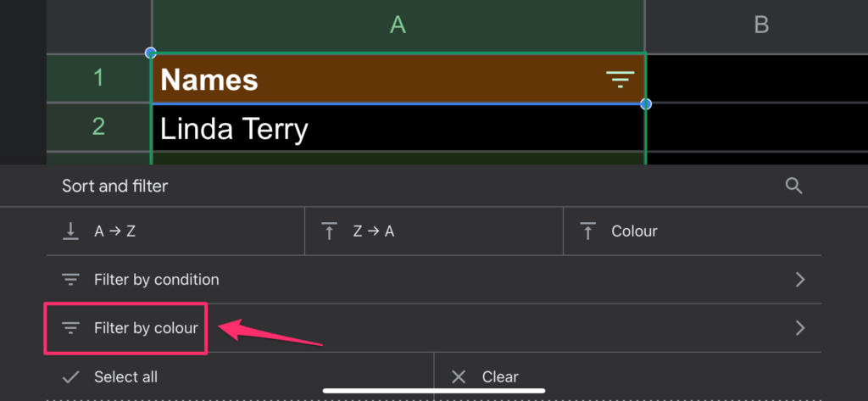Select row 1 header
Image resolution: width=868 pixels, height=401 pixels.
click(x=98, y=78)
